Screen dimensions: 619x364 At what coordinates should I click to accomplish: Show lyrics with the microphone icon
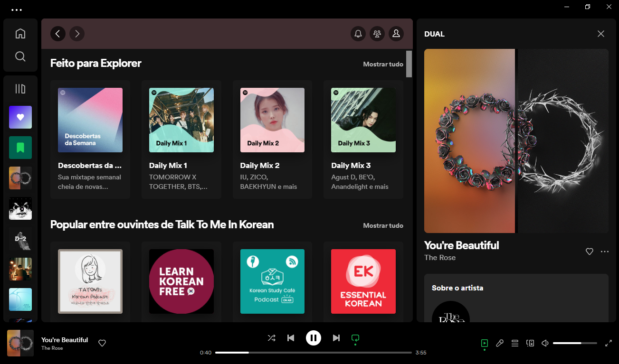[x=499, y=343]
